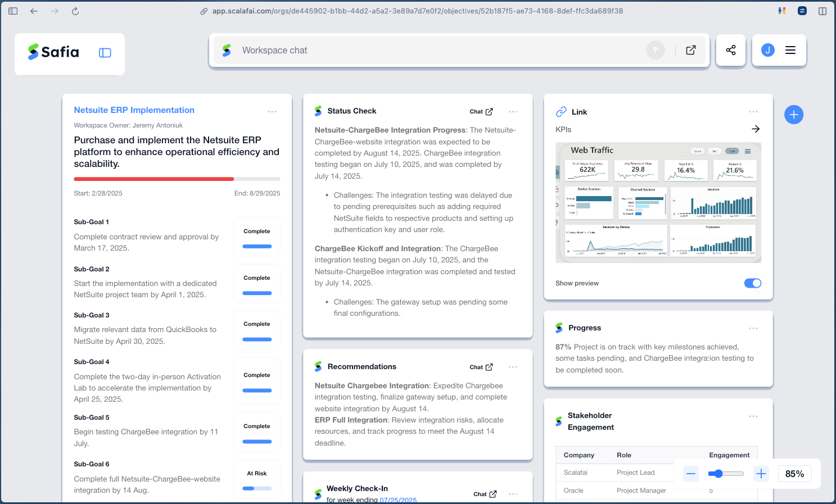836x504 pixels.
Task: Open Link card options menu
Action: [x=753, y=111]
